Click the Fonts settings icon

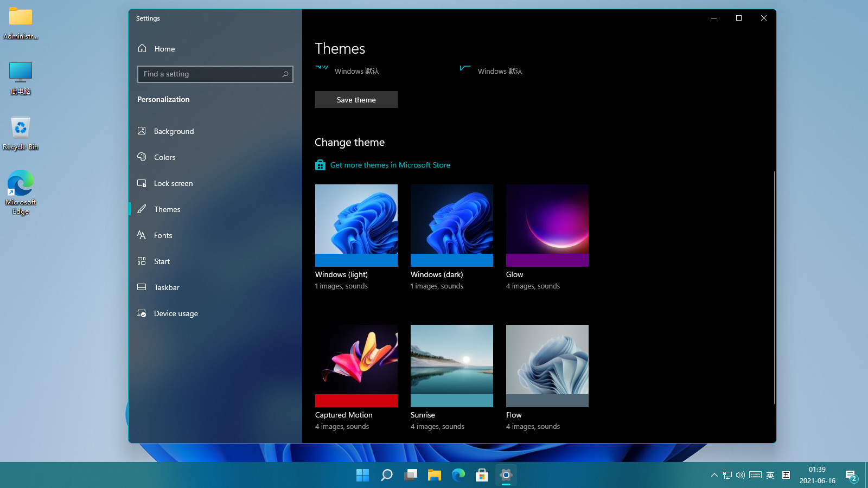point(142,235)
